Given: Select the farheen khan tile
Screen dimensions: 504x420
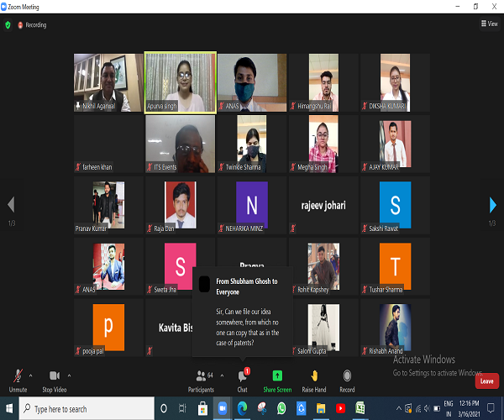Looking at the screenshot, I should point(108,144).
